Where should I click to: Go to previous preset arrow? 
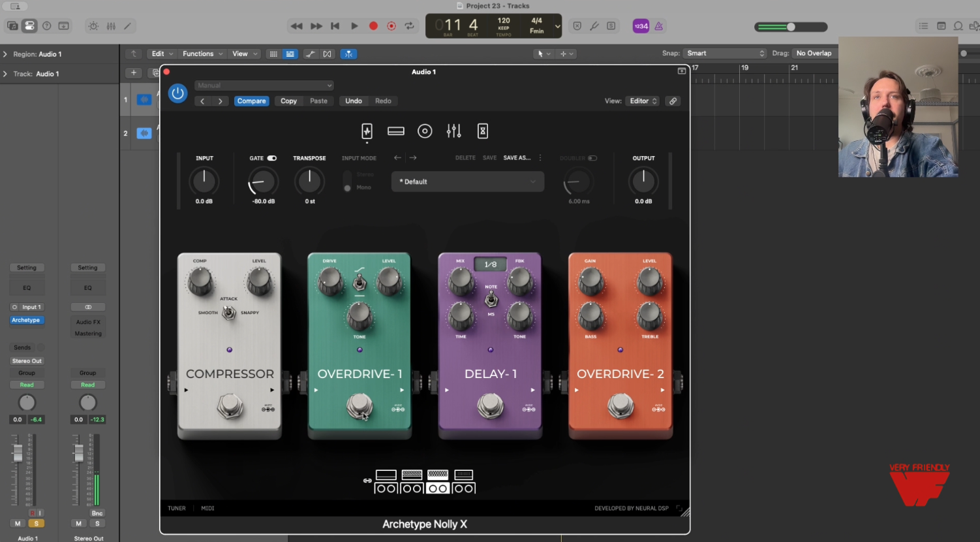click(x=397, y=158)
